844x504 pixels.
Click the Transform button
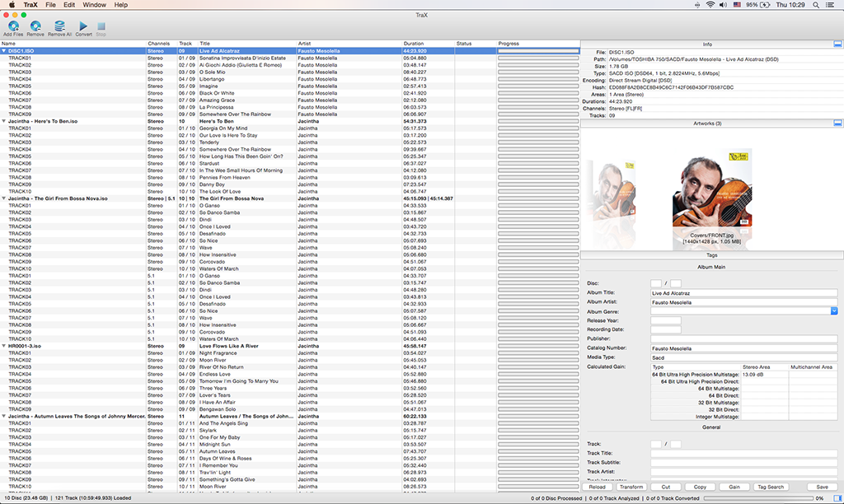click(x=631, y=487)
